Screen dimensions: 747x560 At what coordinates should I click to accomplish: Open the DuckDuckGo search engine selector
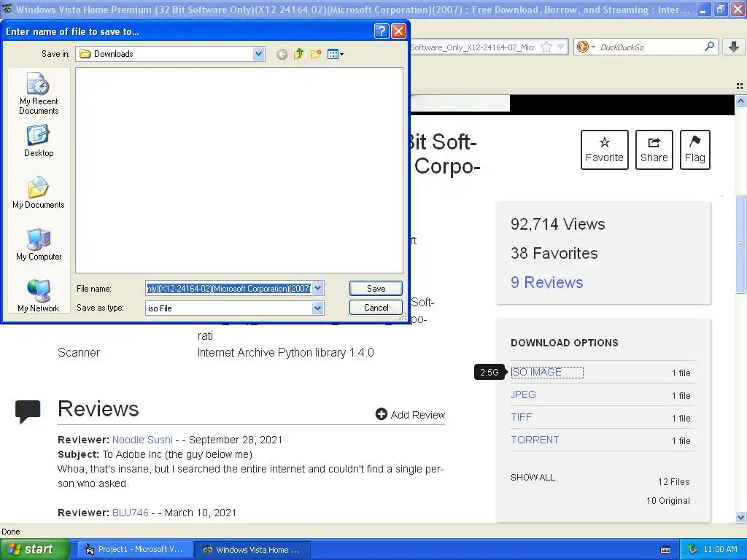tap(586, 47)
